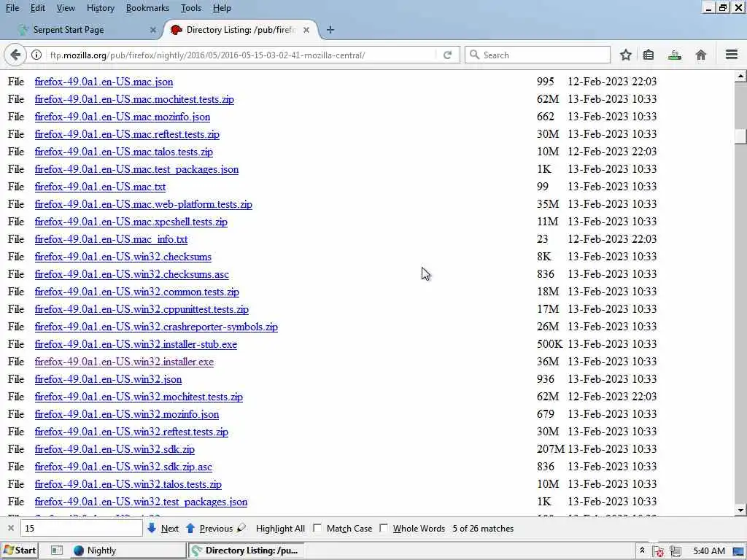Show site information icon in address bar
747x560 pixels.
pyautogui.click(x=36, y=55)
